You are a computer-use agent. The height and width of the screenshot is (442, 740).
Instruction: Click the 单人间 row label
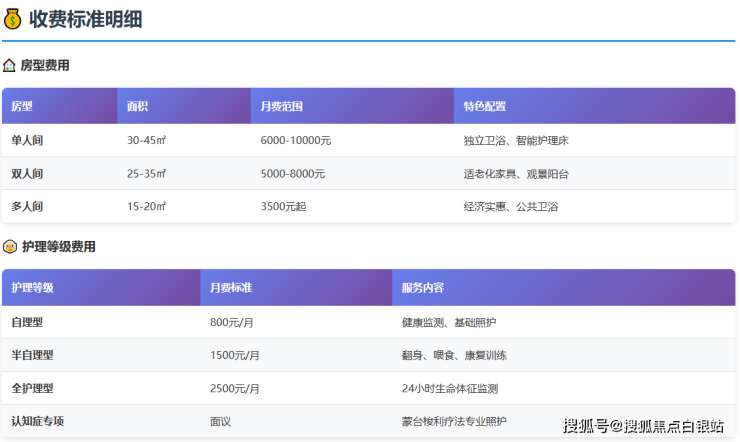[x=27, y=140]
